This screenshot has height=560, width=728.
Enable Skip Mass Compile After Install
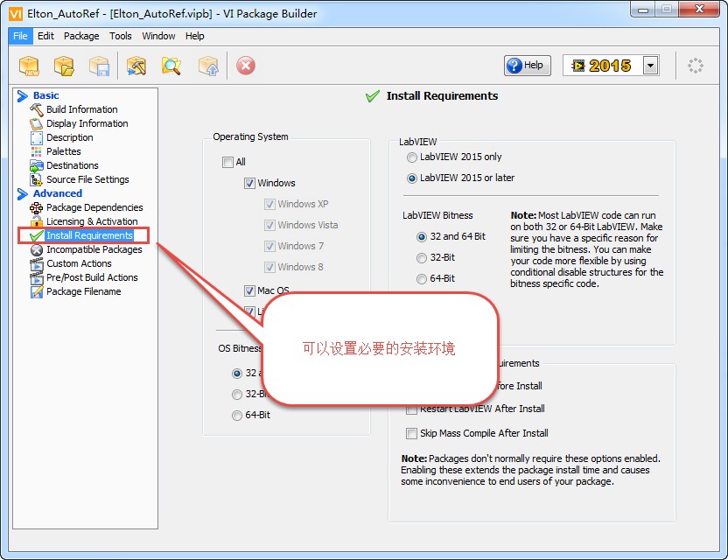click(x=411, y=433)
